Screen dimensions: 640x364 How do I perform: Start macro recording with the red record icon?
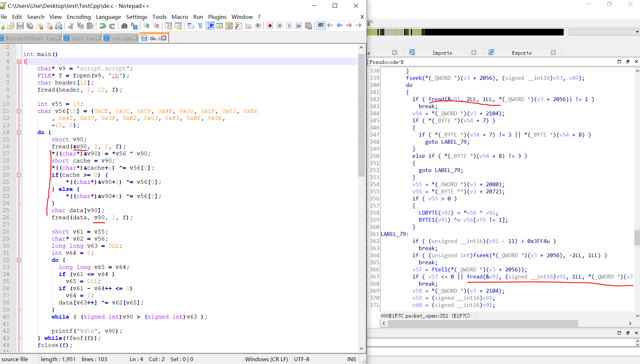[270, 26]
